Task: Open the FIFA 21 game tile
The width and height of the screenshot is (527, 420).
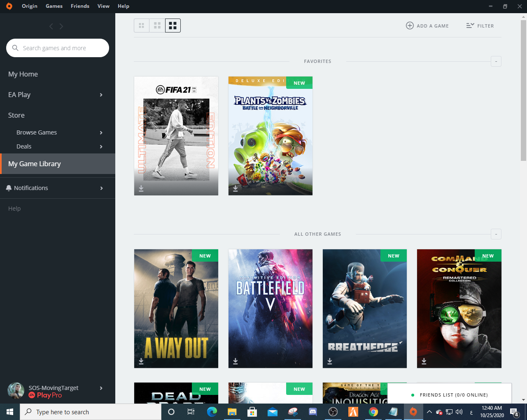Action: 176,136
